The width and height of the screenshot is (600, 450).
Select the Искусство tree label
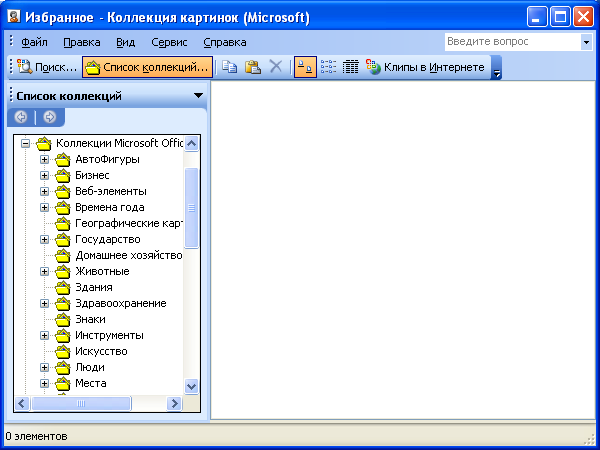pyautogui.click(x=101, y=351)
